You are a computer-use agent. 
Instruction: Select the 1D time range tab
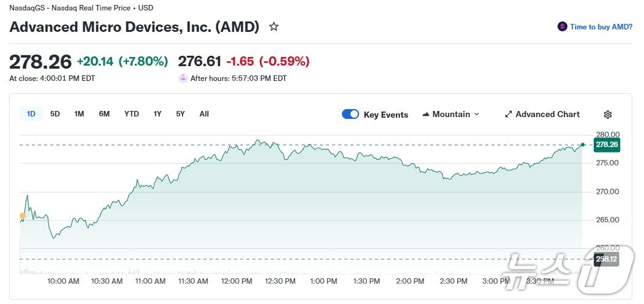[x=31, y=114]
